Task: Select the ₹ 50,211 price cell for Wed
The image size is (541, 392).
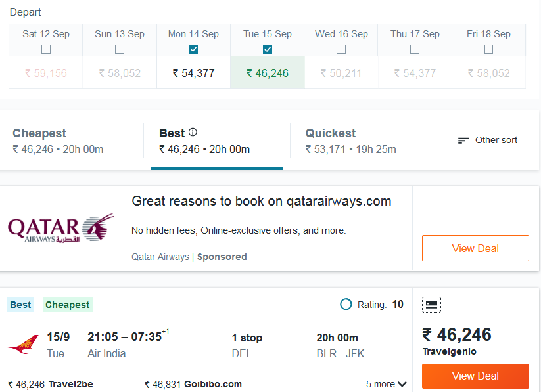Action: tap(341, 73)
